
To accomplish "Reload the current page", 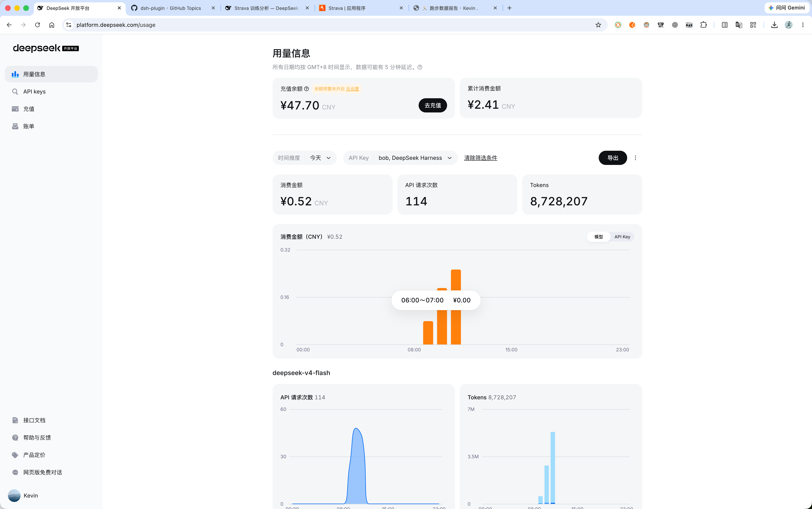I will point(37,25).
